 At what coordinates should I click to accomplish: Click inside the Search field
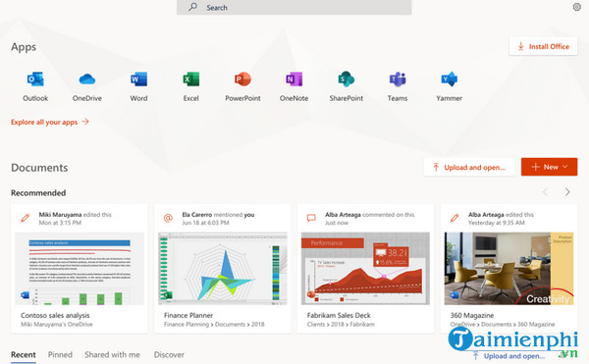294,7
